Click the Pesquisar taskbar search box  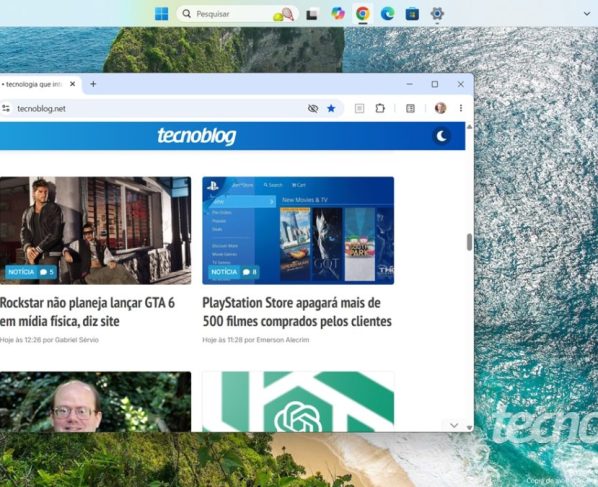[237, 14]
